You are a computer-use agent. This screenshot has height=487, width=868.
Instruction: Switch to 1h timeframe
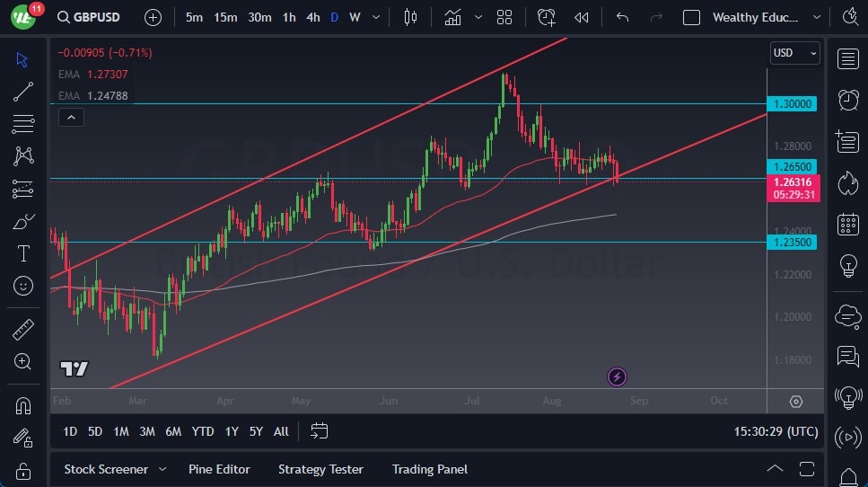289,18
